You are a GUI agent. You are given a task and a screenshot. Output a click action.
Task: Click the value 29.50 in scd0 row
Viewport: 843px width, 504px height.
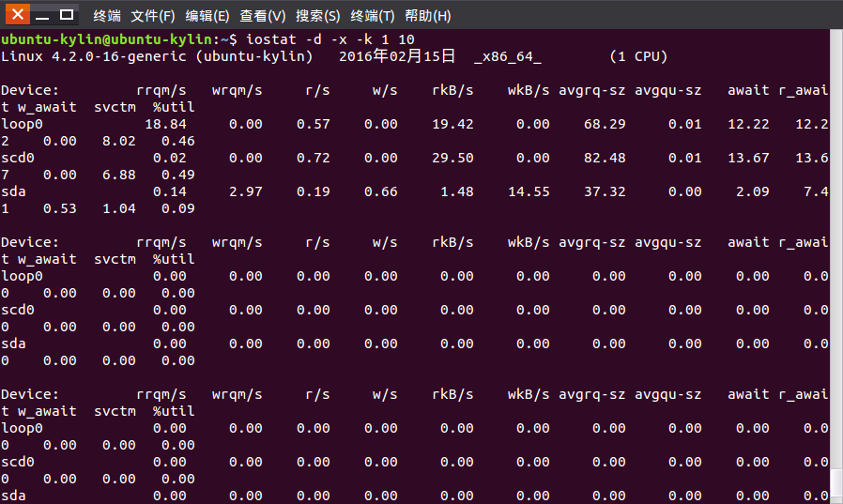click(452, 158)
